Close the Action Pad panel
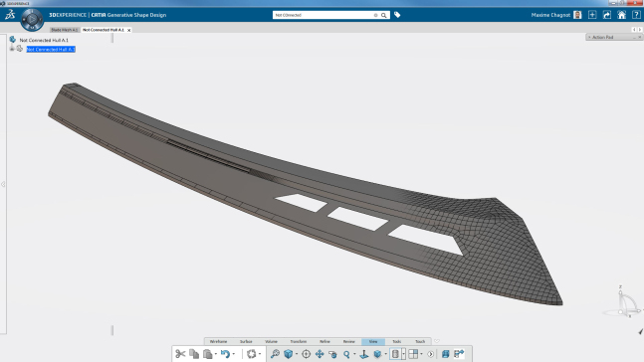The image size is (644, 362). coord(639,37)
